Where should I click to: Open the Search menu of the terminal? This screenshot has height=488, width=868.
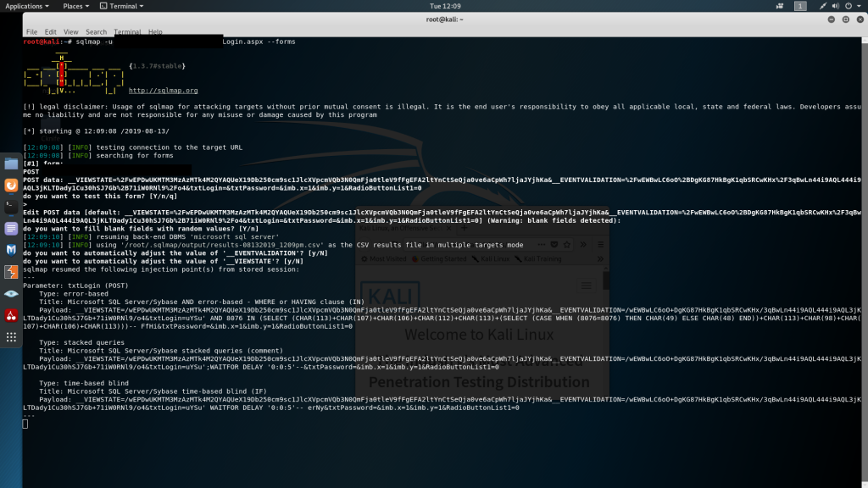96,32
